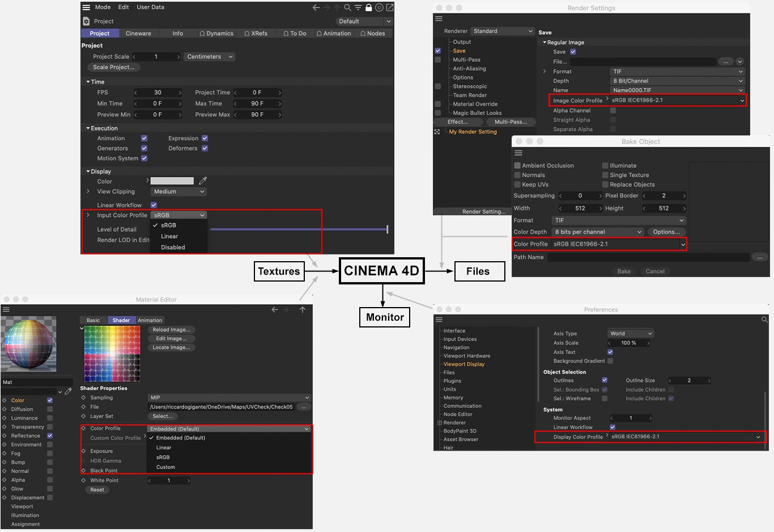The image size is (774, 532).
Task: Click the filter icon in Project panel
Action: click(358, 7)
